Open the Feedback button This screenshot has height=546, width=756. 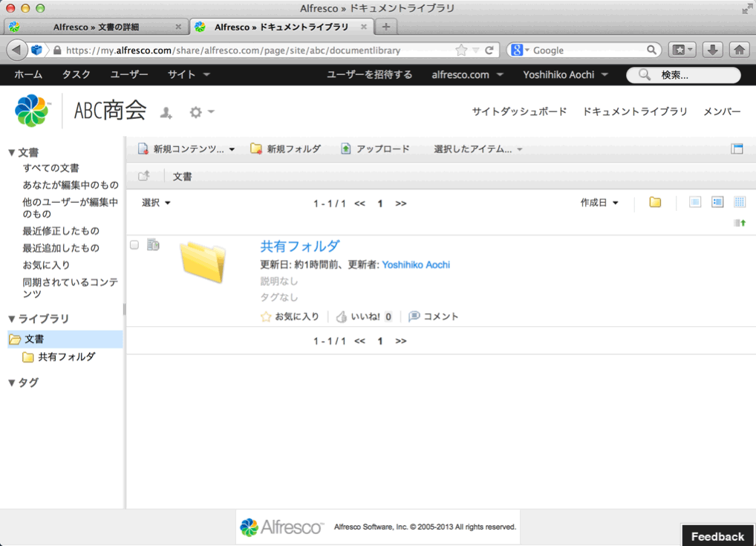coord(717,536)
